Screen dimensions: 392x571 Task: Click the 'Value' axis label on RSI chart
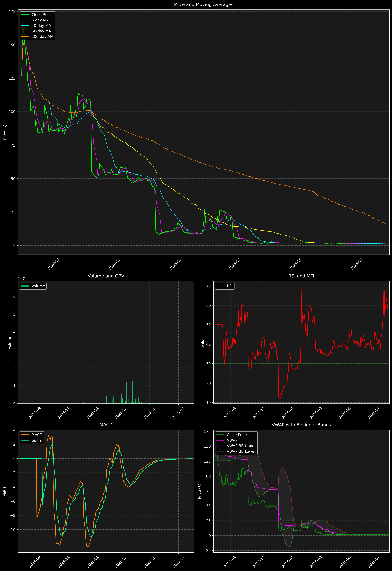203,342
